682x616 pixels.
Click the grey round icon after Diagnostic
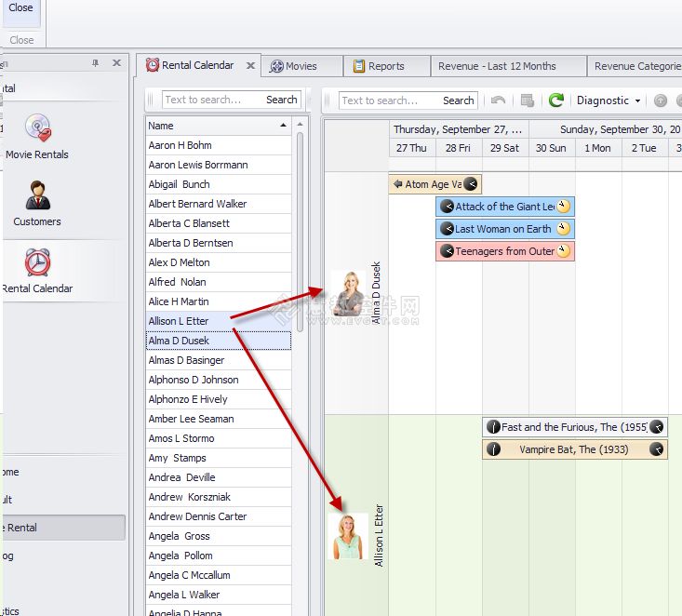661,100
